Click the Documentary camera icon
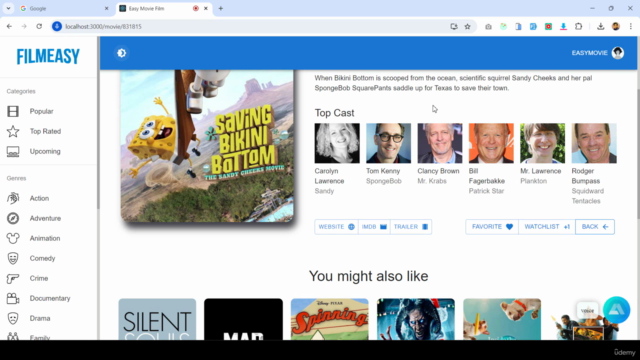 coord(13,298)
